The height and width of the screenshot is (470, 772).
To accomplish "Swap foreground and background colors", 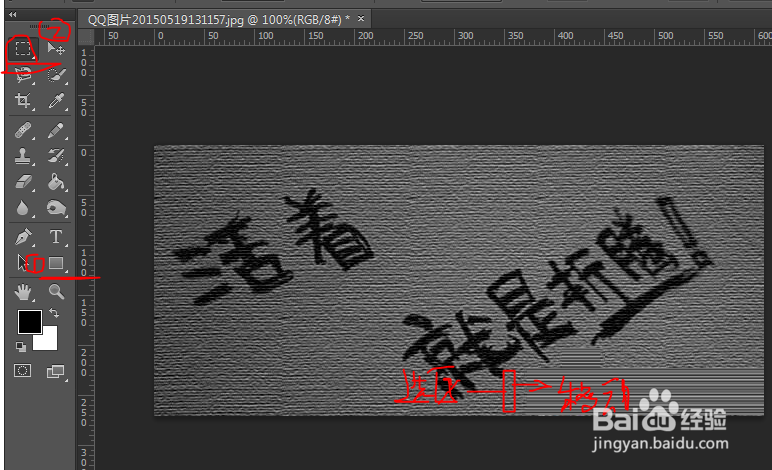I will pos(54,313).
